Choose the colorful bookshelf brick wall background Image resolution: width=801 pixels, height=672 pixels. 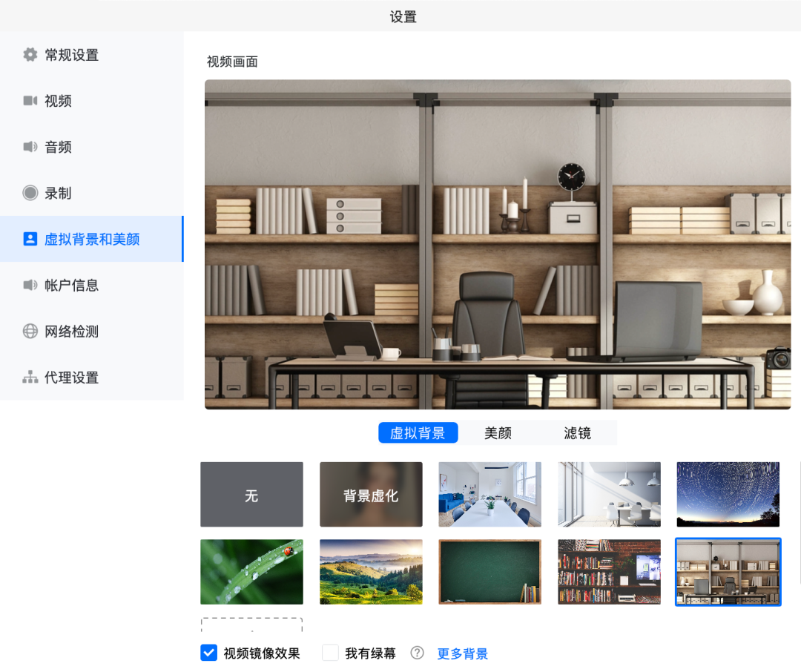(x=609, y=572)
